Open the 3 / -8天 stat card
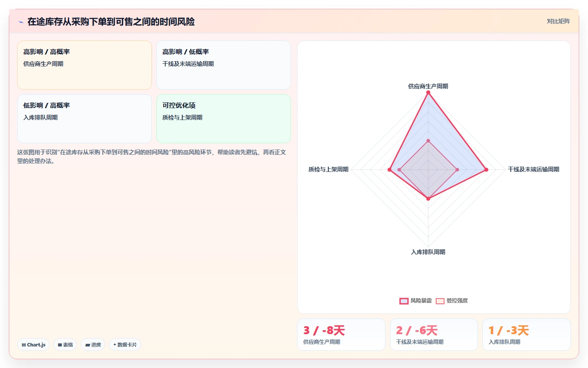The image size is (588, 368). [x=341, y=335]
